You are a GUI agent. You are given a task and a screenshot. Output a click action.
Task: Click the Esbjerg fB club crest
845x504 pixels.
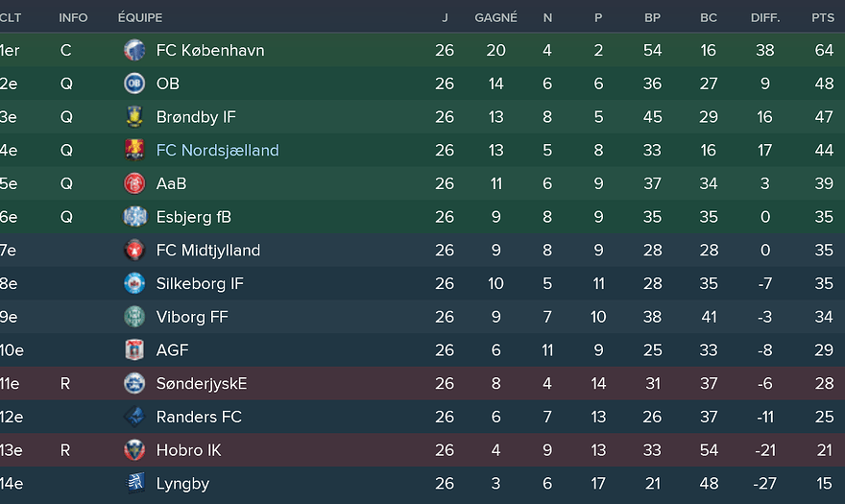(x=134, y=217)
